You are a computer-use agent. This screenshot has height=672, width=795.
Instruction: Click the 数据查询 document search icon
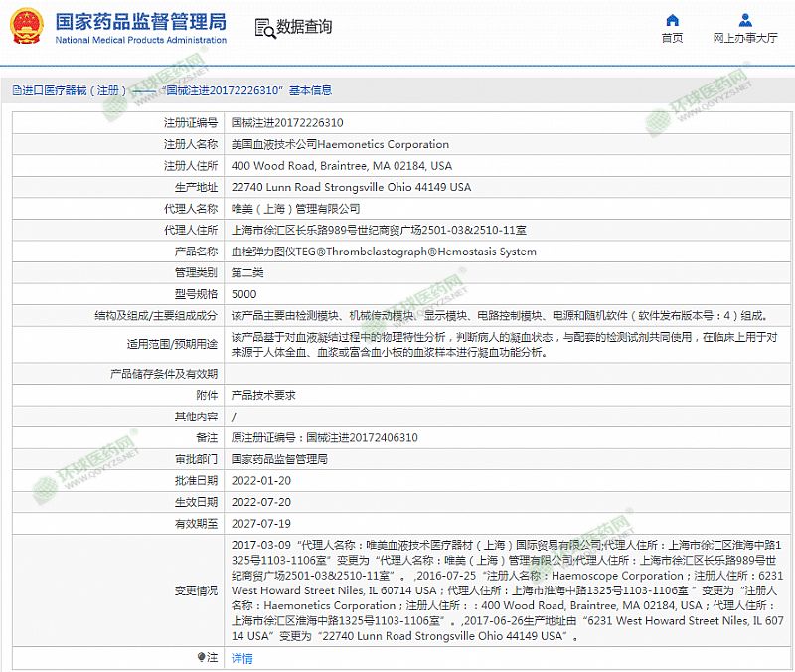[262, 27]
